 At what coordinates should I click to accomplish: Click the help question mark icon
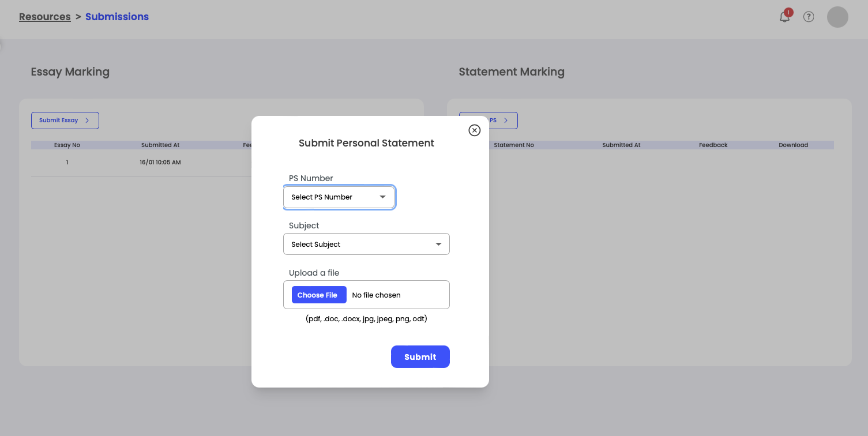click(x=809, y=17)
